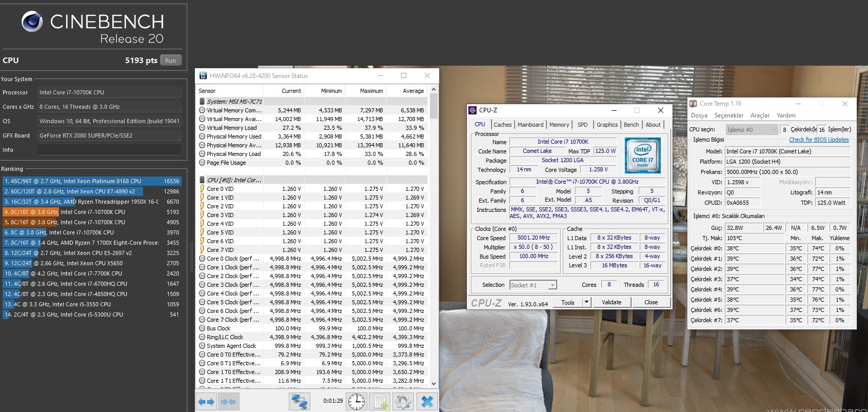Click HWiNFO64 title bar app icon
868x412 pixels.
[203, 75]
